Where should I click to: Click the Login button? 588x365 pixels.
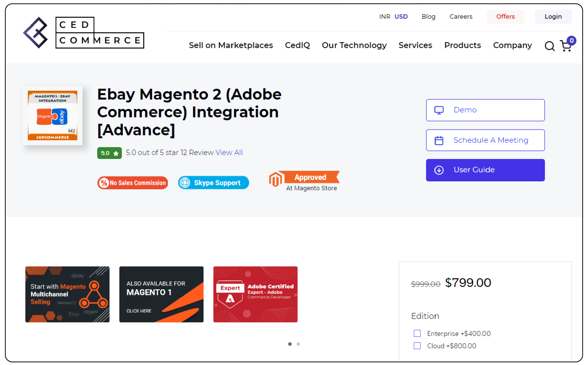553,17
